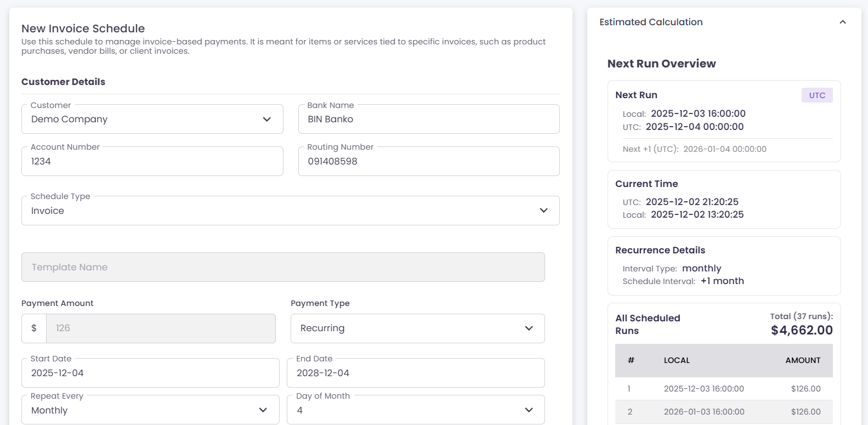
Task: Open the Payment Type dropdown
Action: tap(417, 328)
